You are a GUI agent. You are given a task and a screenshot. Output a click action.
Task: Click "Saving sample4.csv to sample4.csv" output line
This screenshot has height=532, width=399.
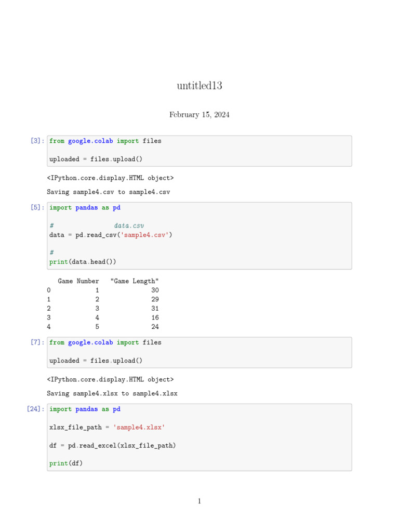click(108, 192)
